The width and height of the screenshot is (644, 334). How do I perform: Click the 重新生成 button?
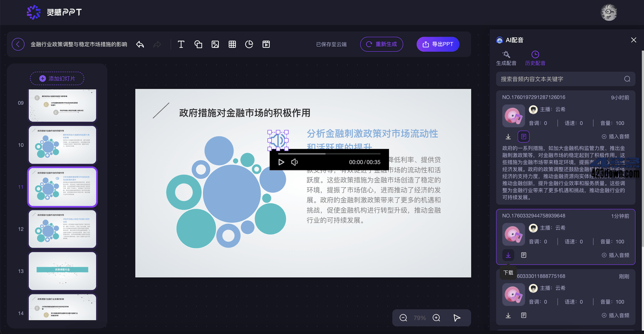(x=381, y=44)
